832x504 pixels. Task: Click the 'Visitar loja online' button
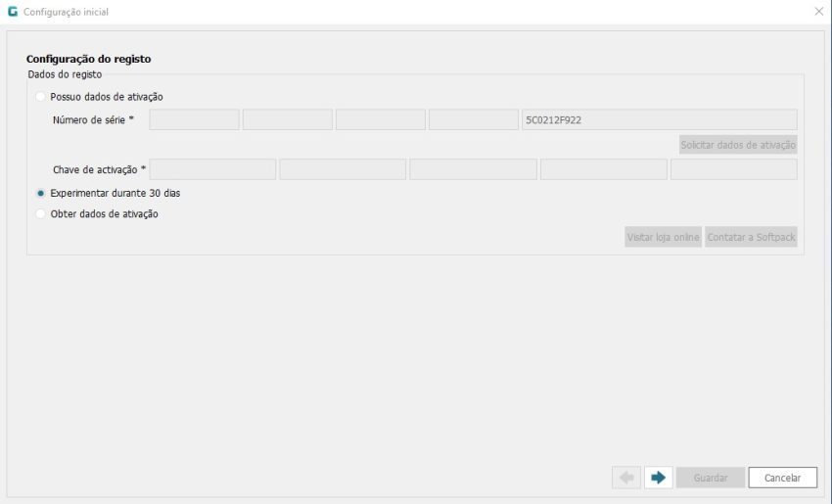click(x=663, y=238)
